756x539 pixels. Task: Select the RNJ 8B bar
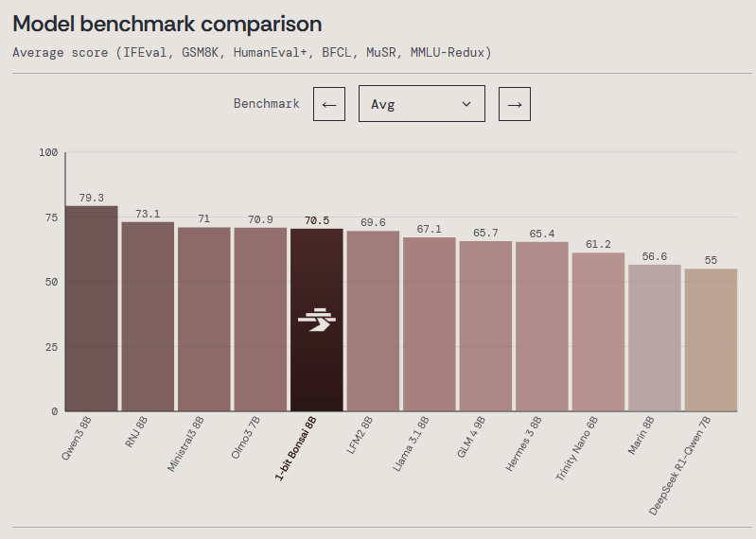(x=148, y=317)
